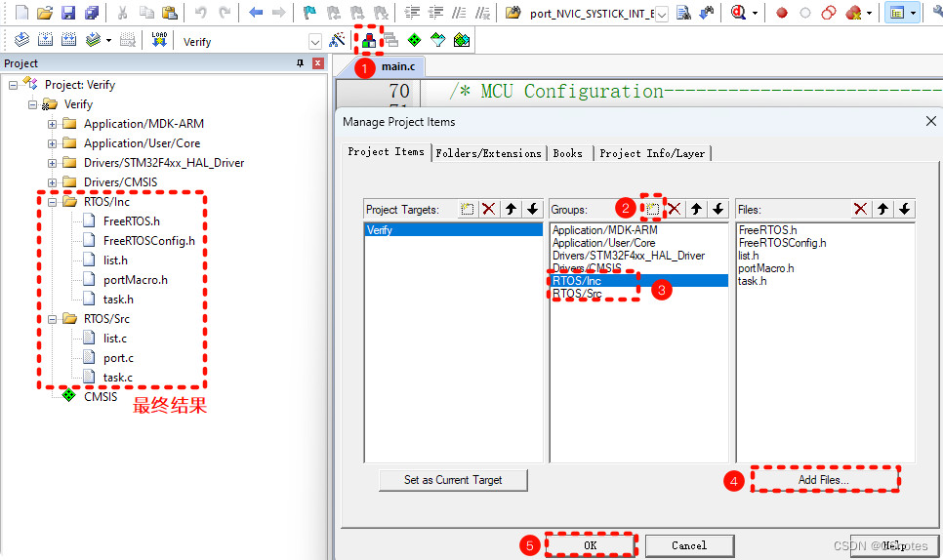The image size is (943, 560).
Task: Click the Save file icon
Action: (68, 13)
